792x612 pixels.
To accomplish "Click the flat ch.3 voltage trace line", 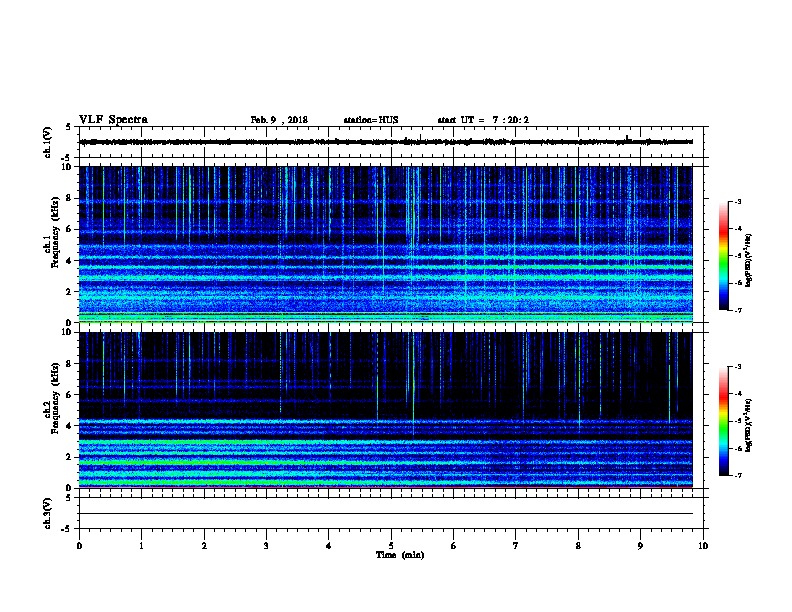I will [386, 514].
